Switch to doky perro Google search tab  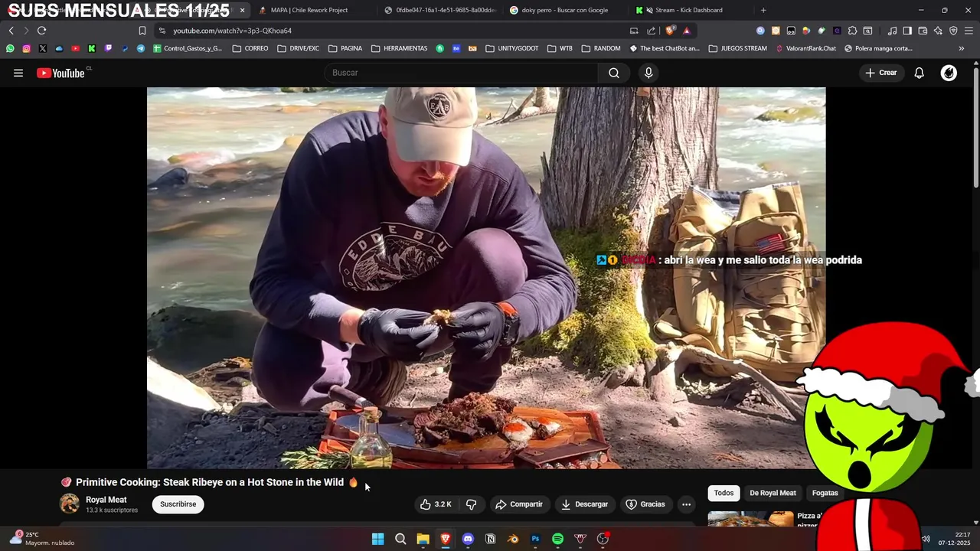[565, 10]
